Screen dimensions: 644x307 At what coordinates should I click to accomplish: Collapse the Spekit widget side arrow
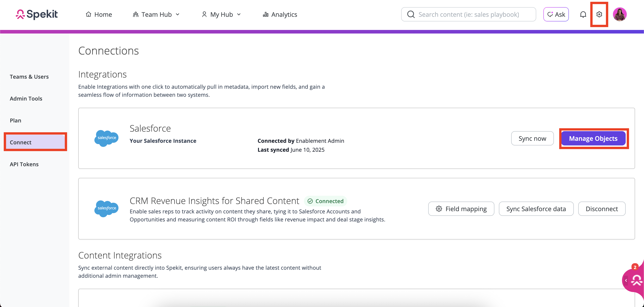(626, 280)
